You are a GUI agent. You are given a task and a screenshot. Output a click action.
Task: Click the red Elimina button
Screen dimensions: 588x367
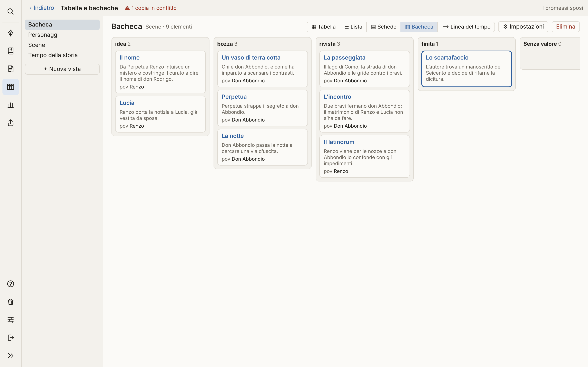pos(565,27)
